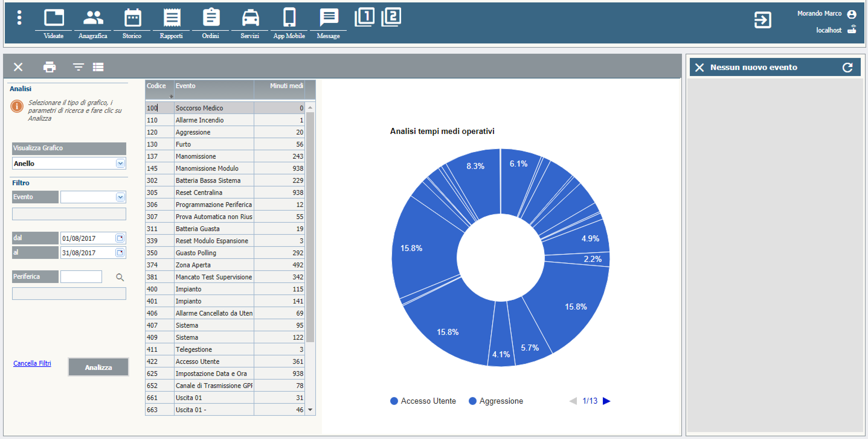Image resolution: width=868 pixels, height=439 pixels.
Task: Refresh the event notifications panel
Action: click(x=847, y=67)
